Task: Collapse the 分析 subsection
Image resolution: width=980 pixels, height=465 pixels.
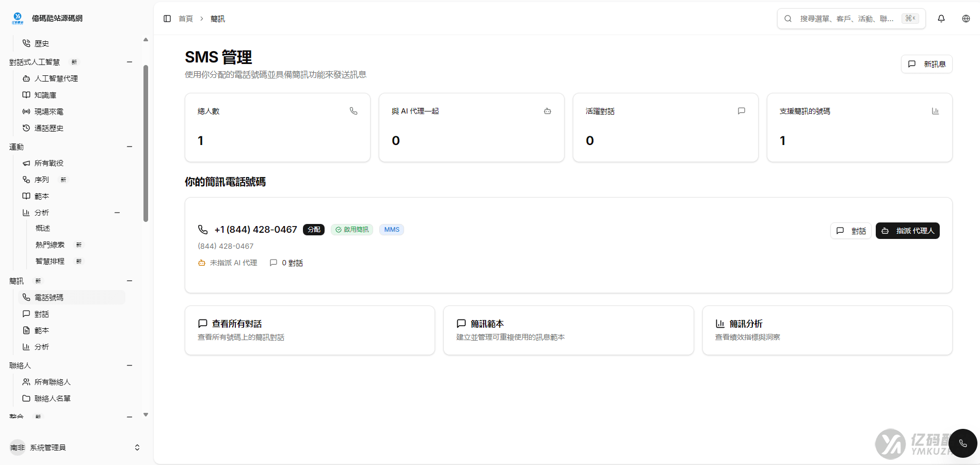Action: 117,212
